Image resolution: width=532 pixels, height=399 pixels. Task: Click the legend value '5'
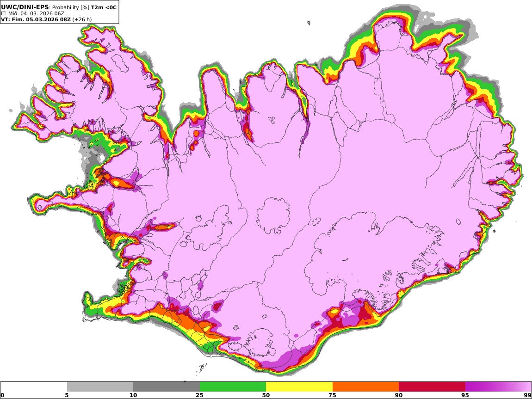coord(67,395)
